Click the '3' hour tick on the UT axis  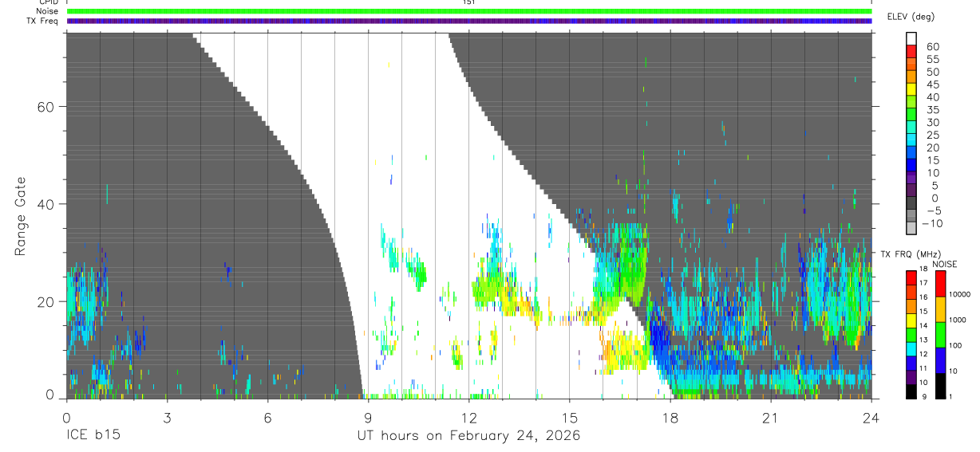click(x=167, y=418)
